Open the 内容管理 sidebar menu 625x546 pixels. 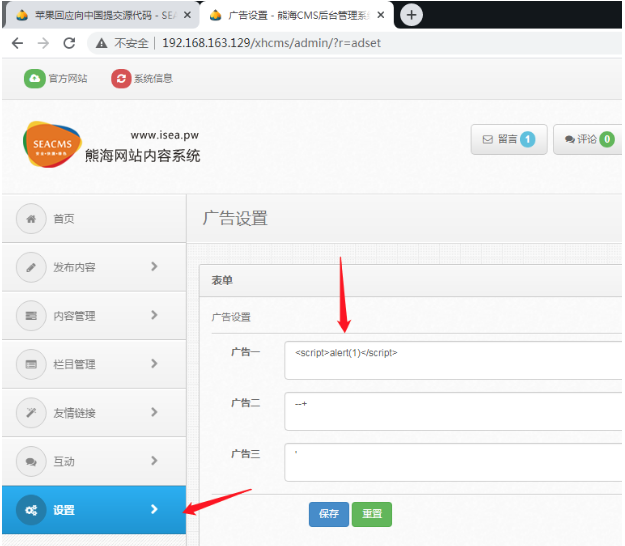pyautogui.click(x=94, y=316)
